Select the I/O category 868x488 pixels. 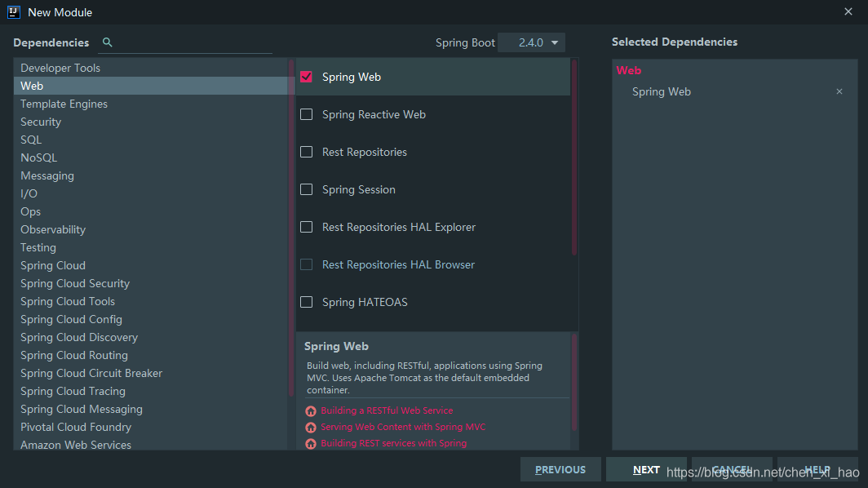tap(151, 193)
